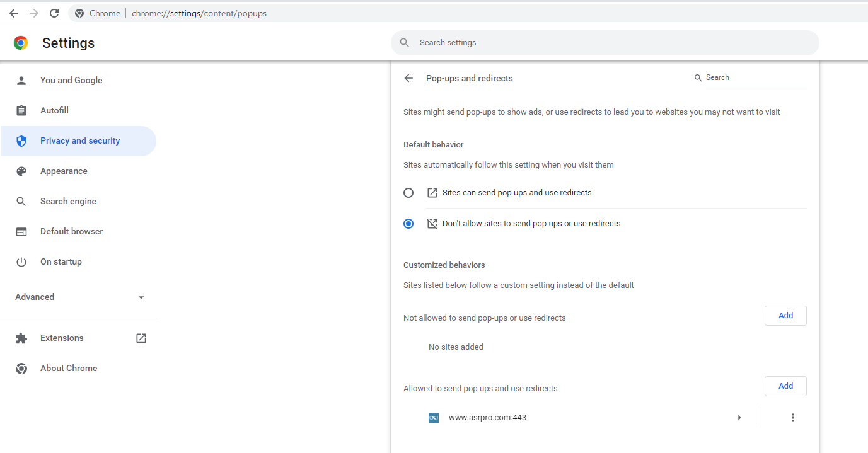This screenshot has height=453, width=868.
Task: Open Search engine settings via magnifier icon
Action: point(21,201)
